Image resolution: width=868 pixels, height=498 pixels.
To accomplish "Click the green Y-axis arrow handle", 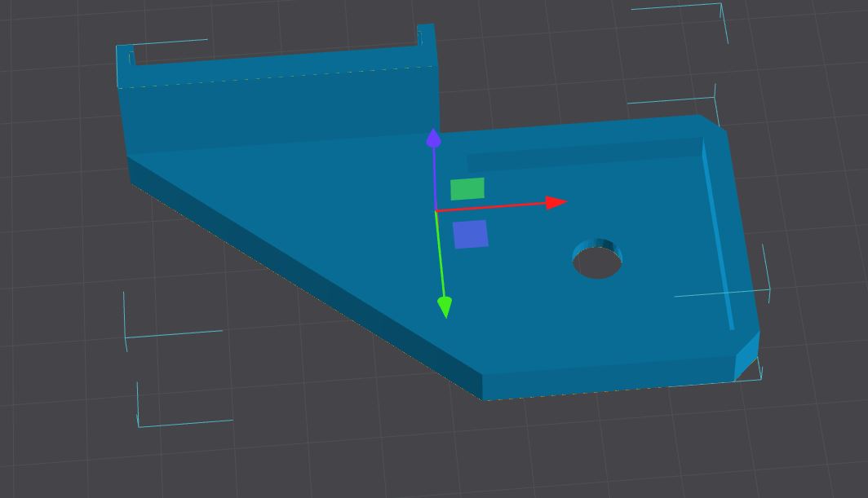I will point(445,306).
